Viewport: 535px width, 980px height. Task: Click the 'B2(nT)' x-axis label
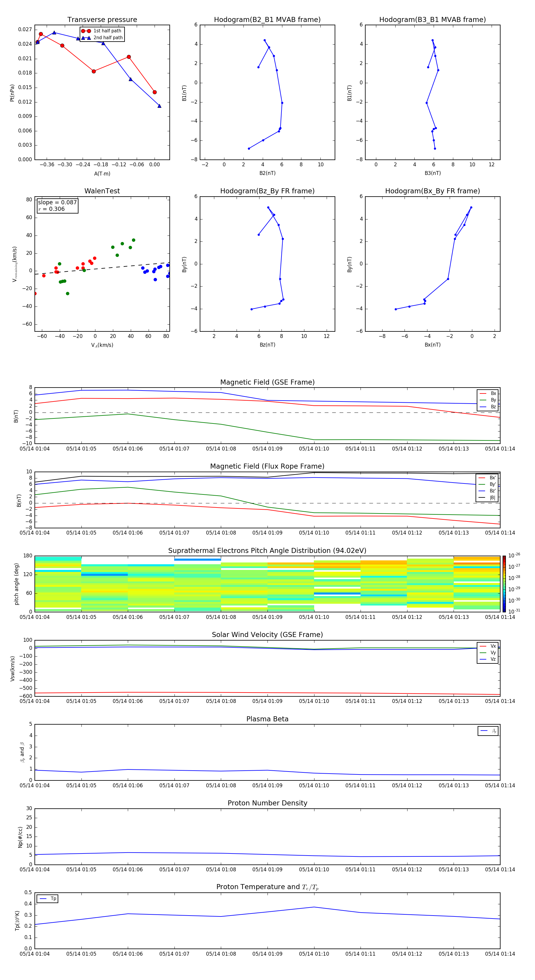click(x=267, y=173)
